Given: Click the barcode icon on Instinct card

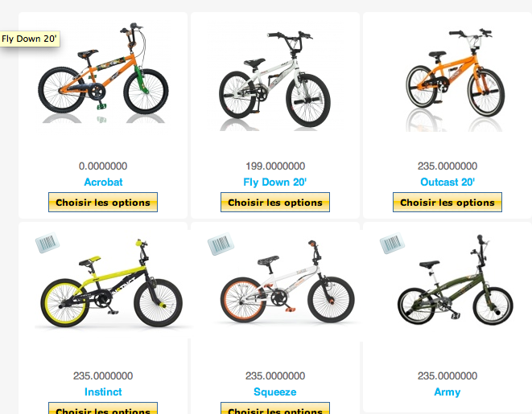Looking at the screenshot, I should 47,243.
